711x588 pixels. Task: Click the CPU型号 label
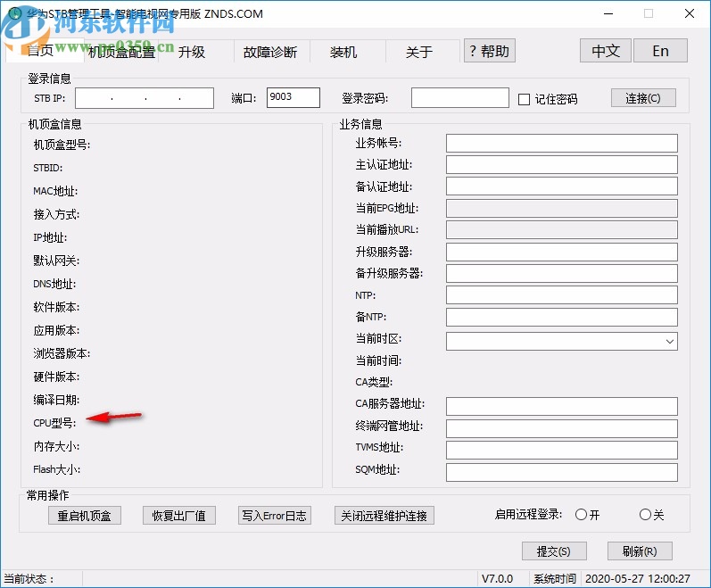pos(54,423)
